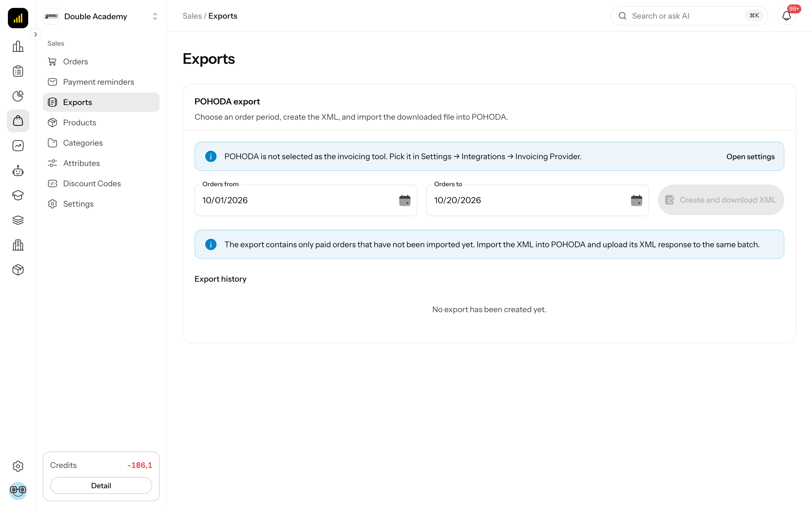
Task: Open the notifications bell with 99+ badge
Action: pos(787,16)
